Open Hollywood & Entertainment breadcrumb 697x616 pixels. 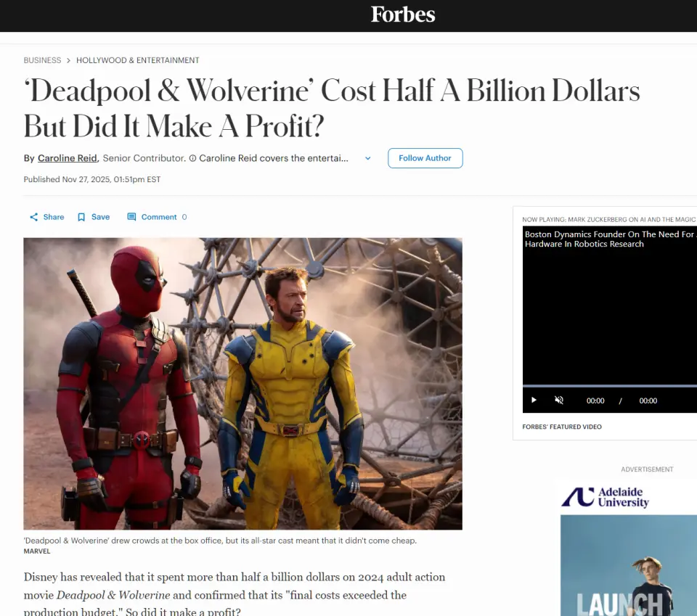(x=138, y=60)
